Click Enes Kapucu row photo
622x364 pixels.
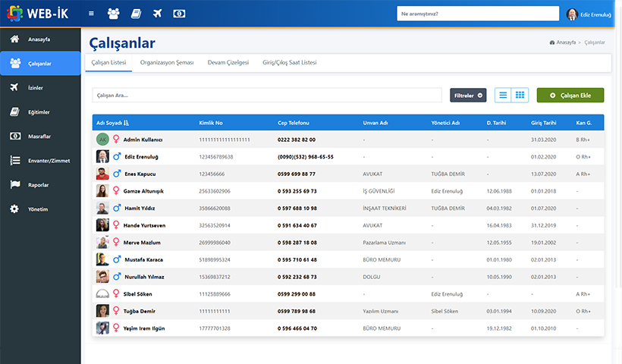point(102,174)
